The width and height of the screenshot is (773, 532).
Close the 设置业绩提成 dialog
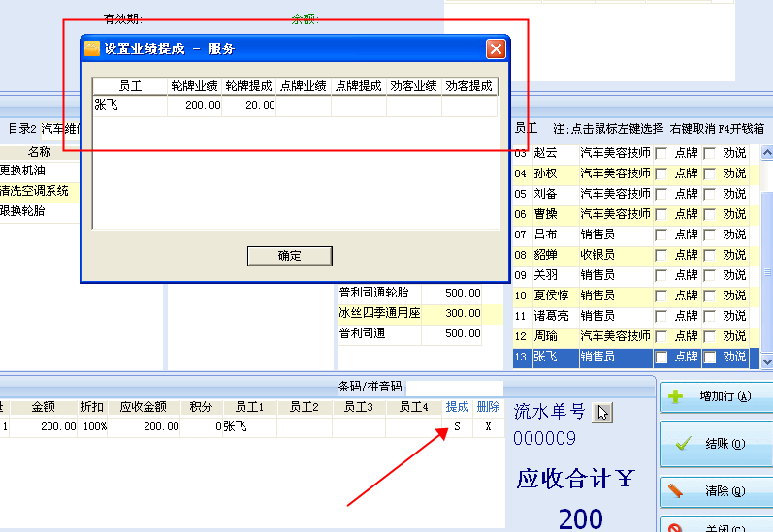496,48
